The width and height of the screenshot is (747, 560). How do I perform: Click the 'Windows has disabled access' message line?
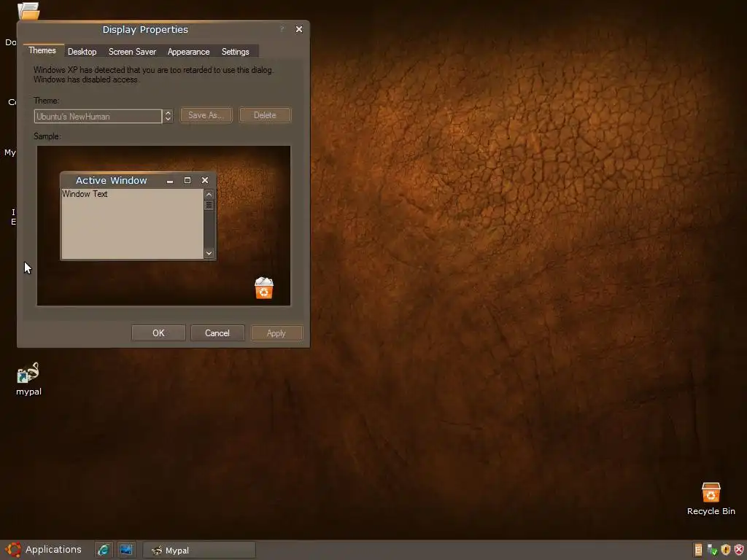click(86, 79)
